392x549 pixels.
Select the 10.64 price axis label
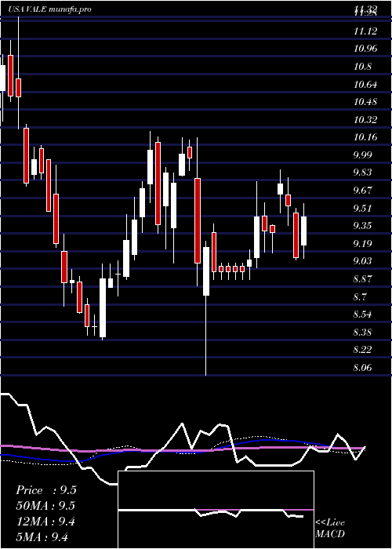pyautogui.click(x=365, y=85)
